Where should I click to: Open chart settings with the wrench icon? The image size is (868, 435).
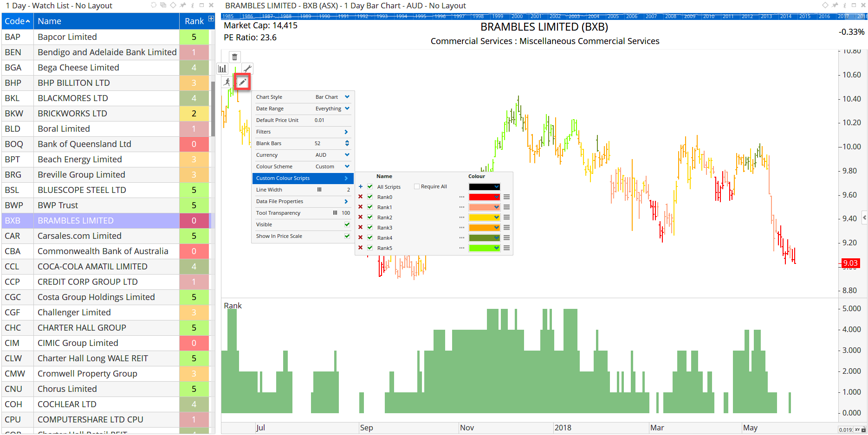click(248, 69)
